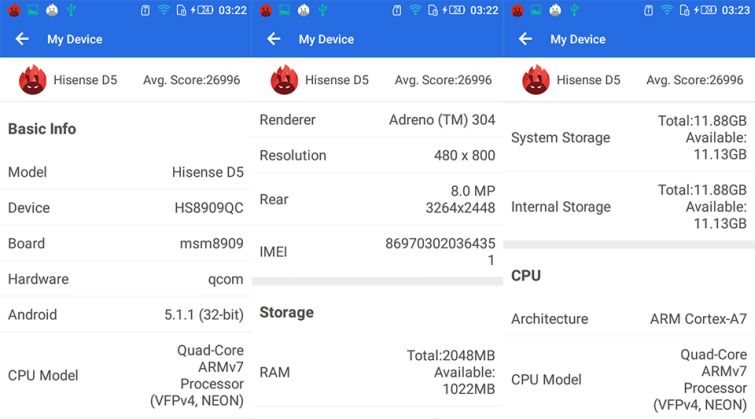
Task: Tap the 'Hisense D5' header name above the Renderer row
Action: tap(337, 80)
